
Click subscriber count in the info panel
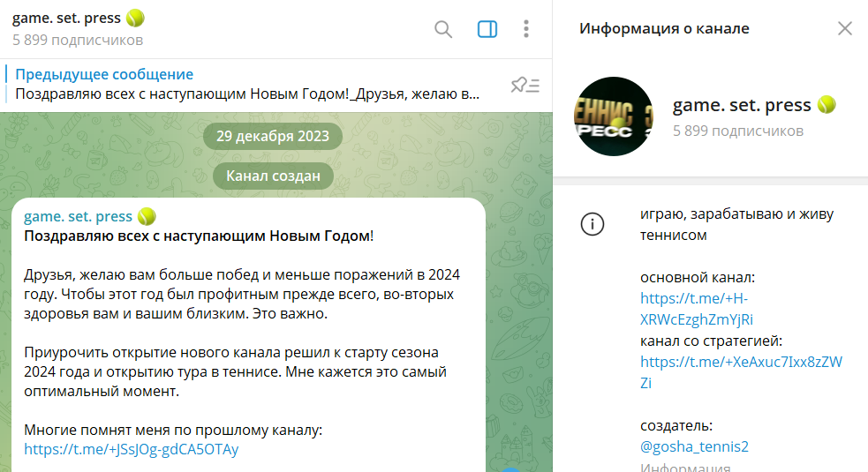tap(737, 131)
